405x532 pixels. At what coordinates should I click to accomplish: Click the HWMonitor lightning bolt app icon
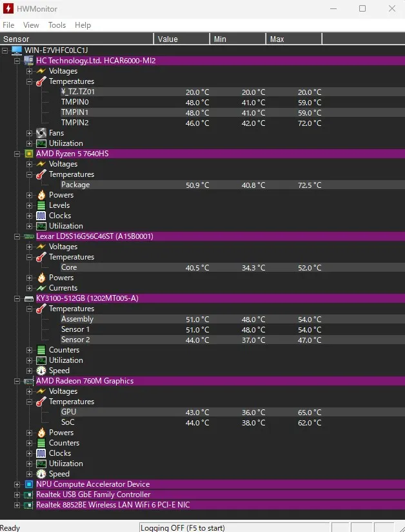point(8,8)
